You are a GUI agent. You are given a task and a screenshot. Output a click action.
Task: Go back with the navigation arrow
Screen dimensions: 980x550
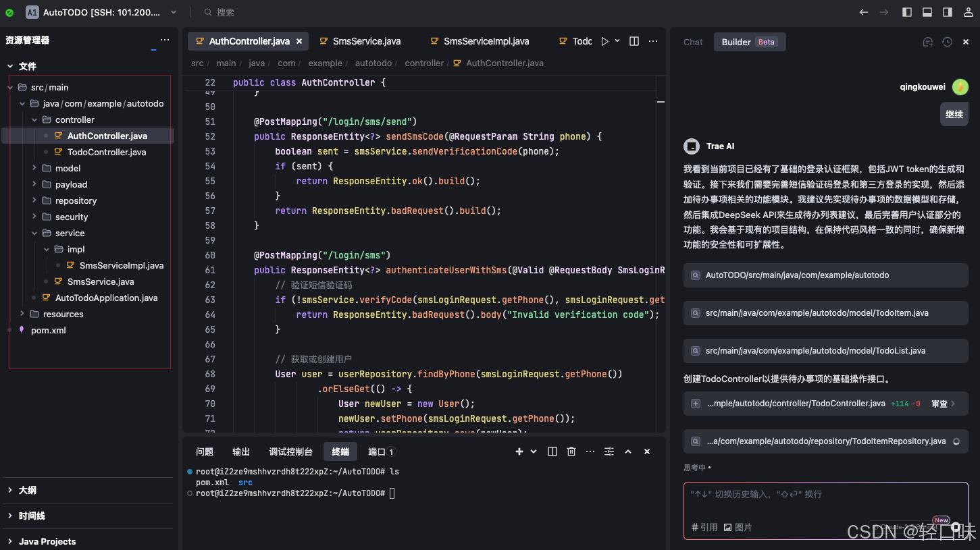pyautogui.click(x=863, y=12)
